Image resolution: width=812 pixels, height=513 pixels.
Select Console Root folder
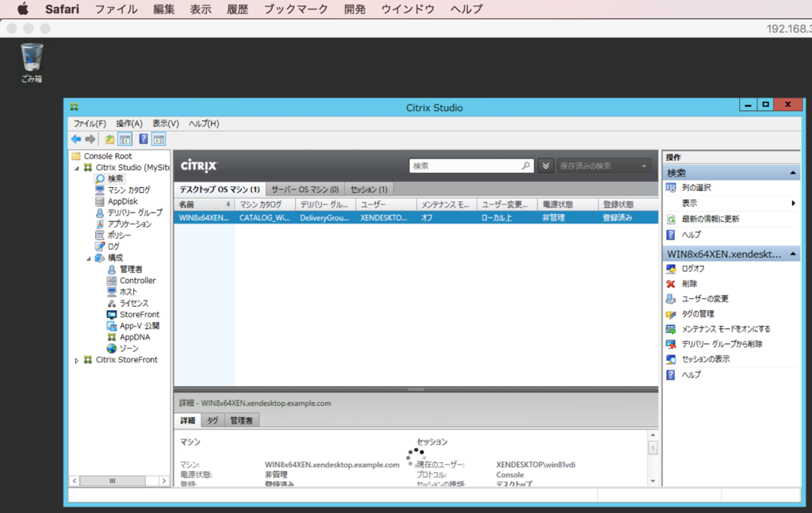coord(108,156)
